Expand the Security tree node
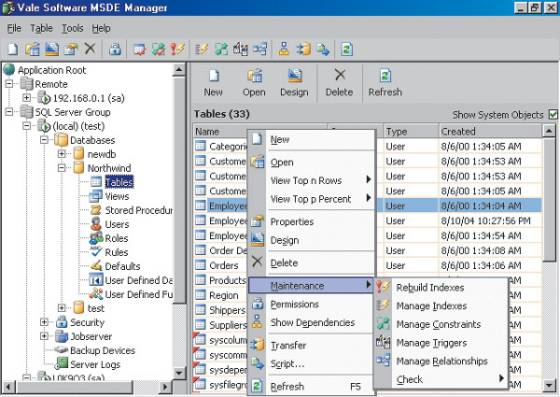This screenshot has height=397, width=560. pos(44,322)
